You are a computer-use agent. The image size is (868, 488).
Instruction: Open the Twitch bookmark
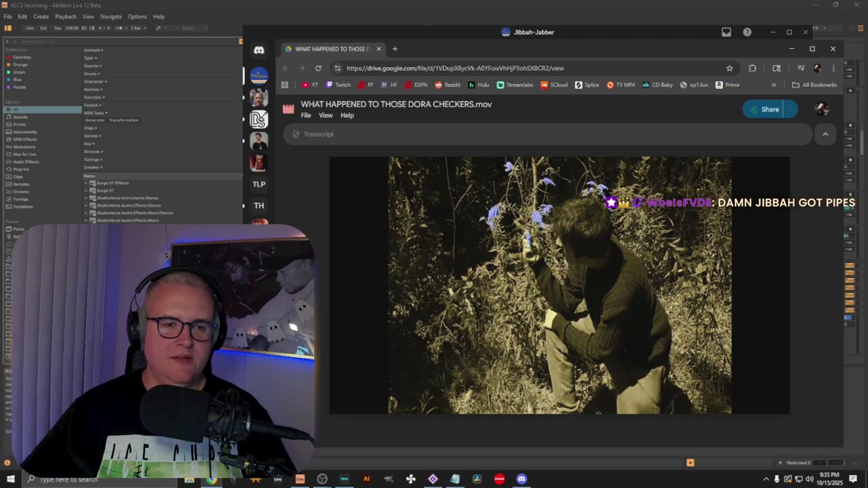338,85
